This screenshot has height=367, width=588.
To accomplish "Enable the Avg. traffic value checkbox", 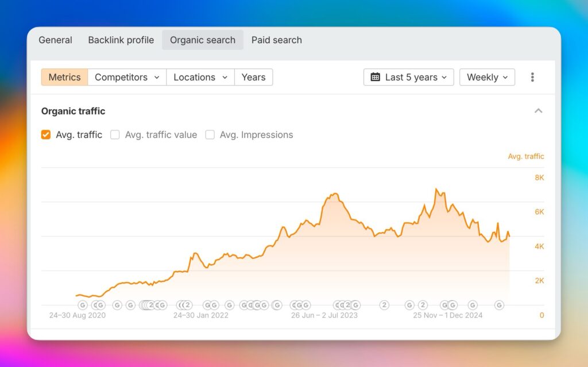I will [115, 135].
